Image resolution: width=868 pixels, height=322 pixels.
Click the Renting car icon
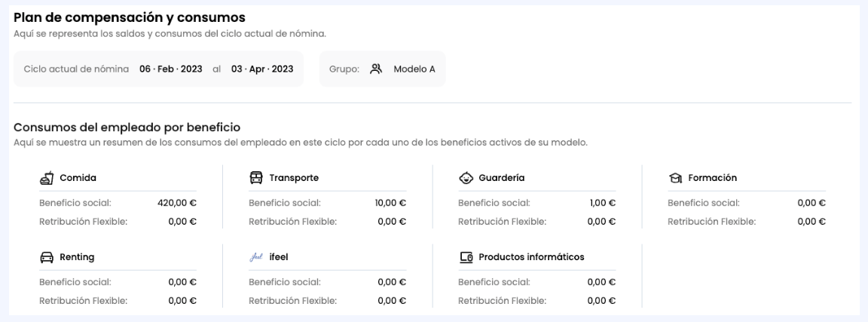tap(47, 257)
